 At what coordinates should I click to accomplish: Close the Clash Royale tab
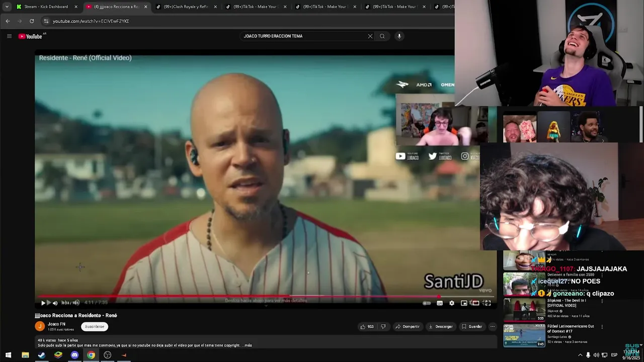tap(215, 7)
